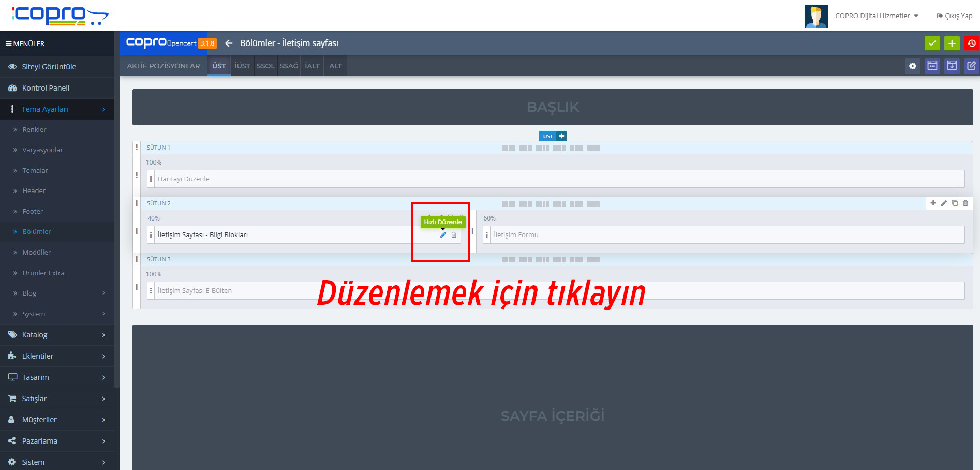Collapse the MENÜLER sidebar header

(25, 43)
